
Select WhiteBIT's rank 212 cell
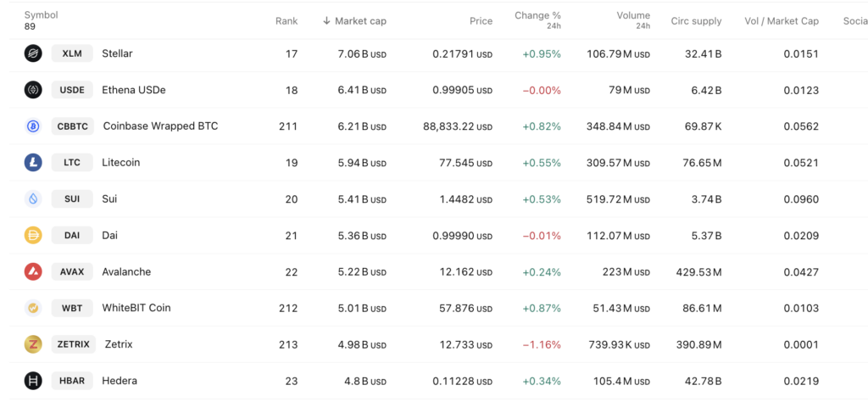[x=288, y=309]
